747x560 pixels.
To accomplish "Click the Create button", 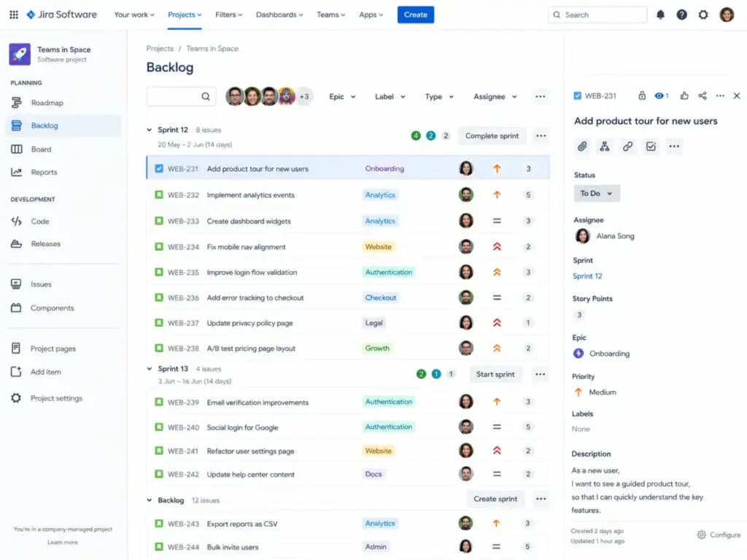I will [x=415, y=15].
